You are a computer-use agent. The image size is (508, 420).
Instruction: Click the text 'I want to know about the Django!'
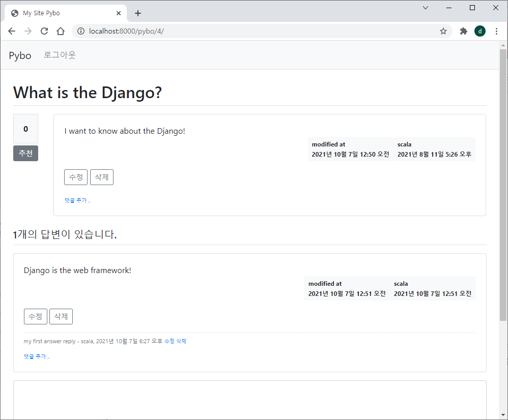click(125, 131)
